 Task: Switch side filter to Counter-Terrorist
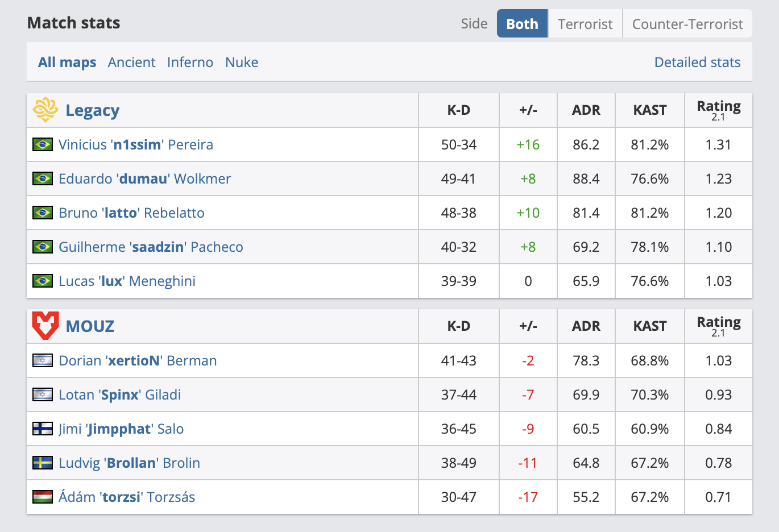pyautogui.click(x=687, y=23)
